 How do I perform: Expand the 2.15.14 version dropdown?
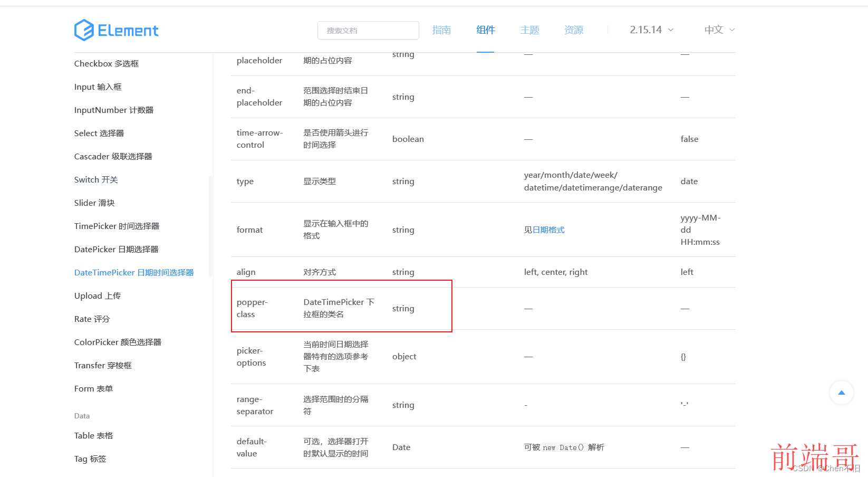[651, 30]
